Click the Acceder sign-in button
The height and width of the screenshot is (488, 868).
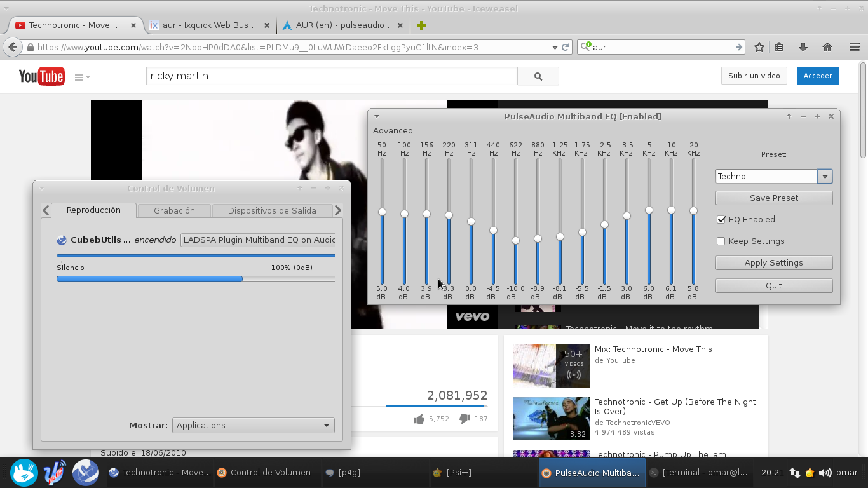(x=818, y=76)
